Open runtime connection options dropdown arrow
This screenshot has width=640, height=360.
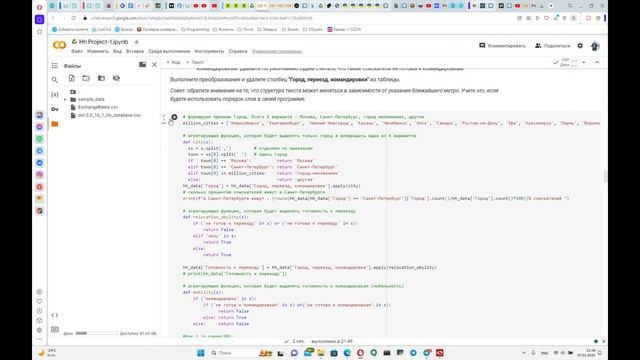coord(584,62)
